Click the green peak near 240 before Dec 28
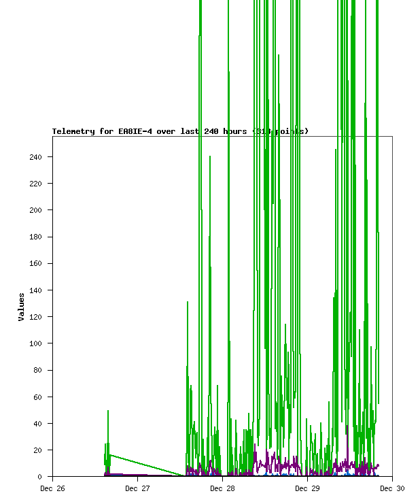Image resolution: width=420 pixels, height=504 pixels. (x=210, y=158)
